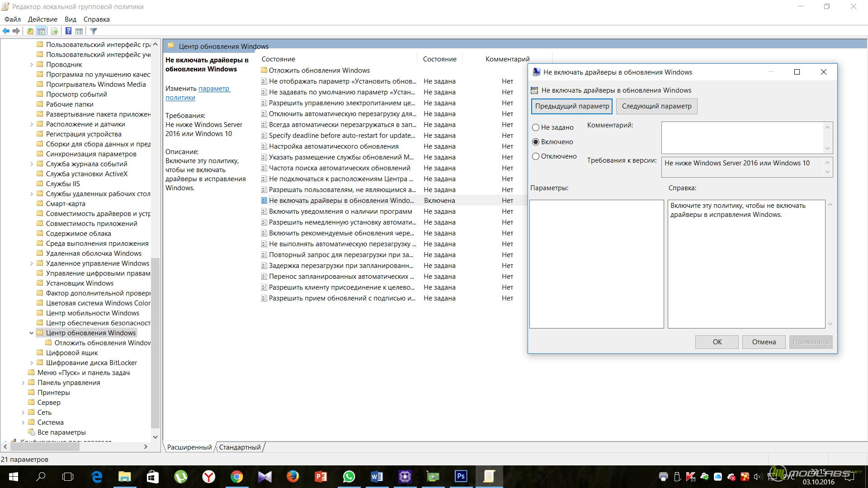Select 'Частота поиска автоматических обновлений' policy
868x488 pixels.
click(340, 168)
